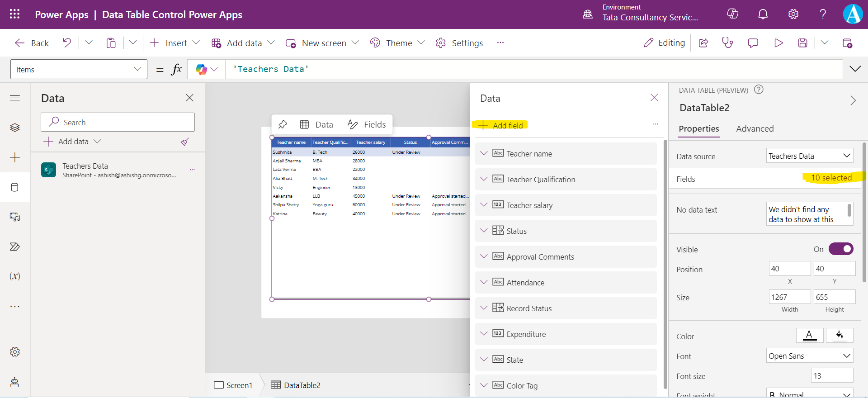Click the Variables (x) sidebar icon

(x=15, y=276)
